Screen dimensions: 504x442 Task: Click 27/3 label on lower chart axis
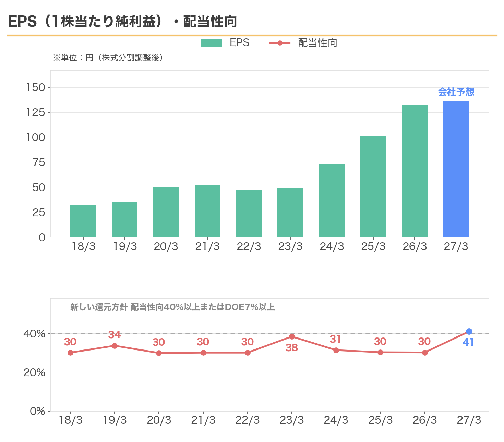(x=469, y=420)
